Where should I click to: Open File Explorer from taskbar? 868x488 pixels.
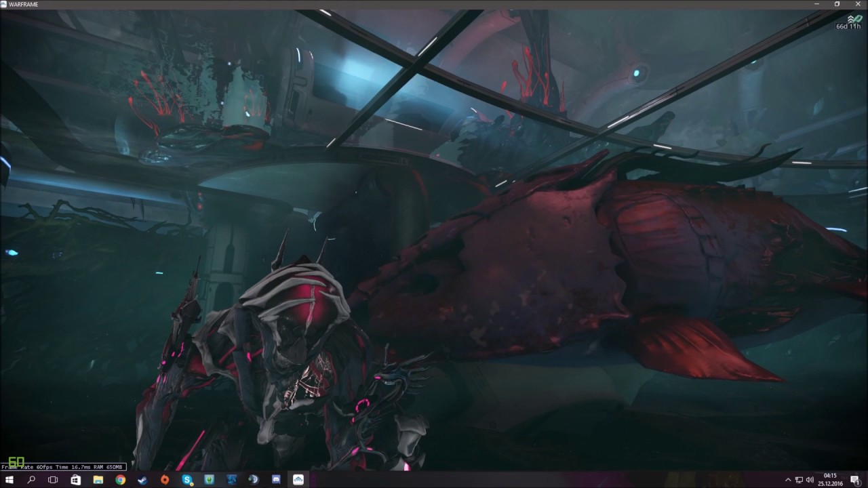pyautogui.click(x=98, y=479)
